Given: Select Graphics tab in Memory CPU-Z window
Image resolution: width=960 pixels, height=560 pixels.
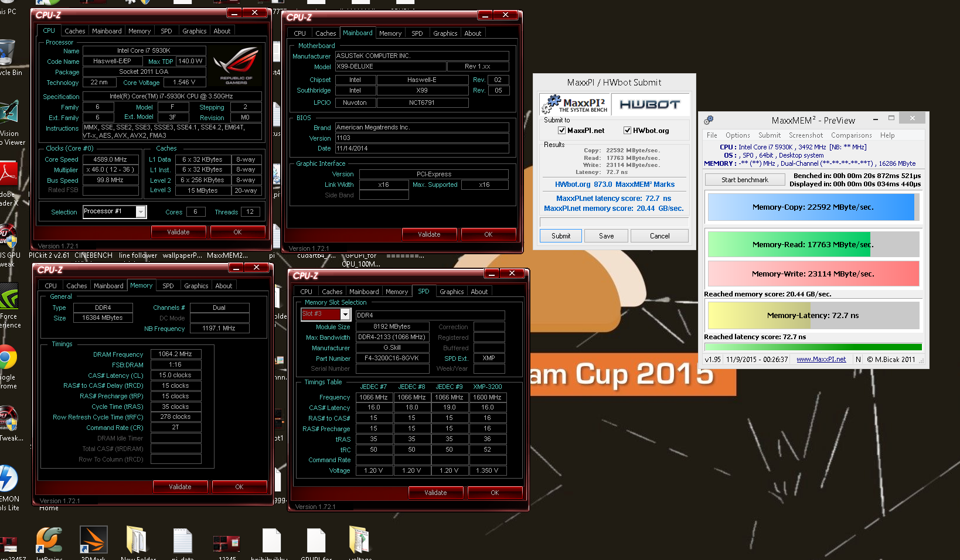Looking at the screenshot, I should [196, 286].
